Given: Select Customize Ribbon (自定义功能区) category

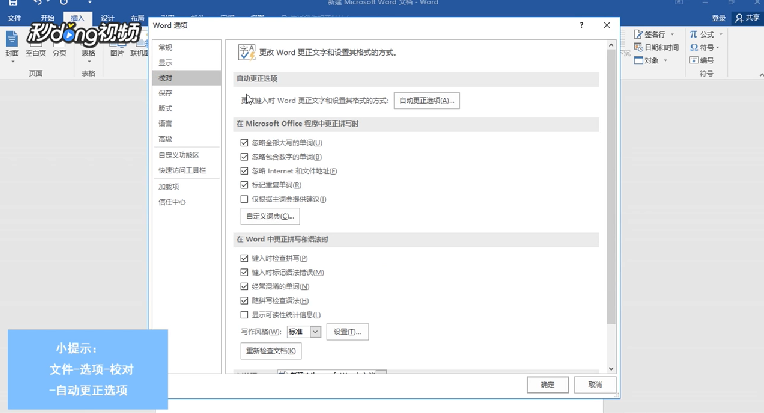Looking at the screenshot, I should [187, 155].
